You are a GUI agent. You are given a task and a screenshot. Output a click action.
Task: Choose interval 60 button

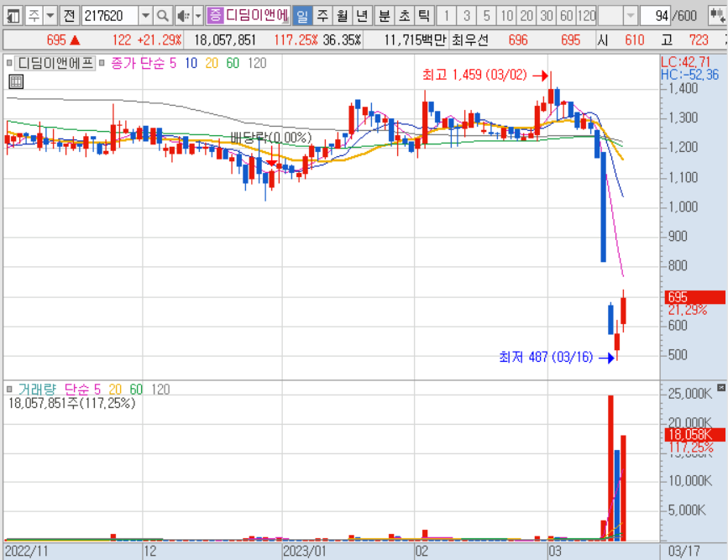click(567, 16)
